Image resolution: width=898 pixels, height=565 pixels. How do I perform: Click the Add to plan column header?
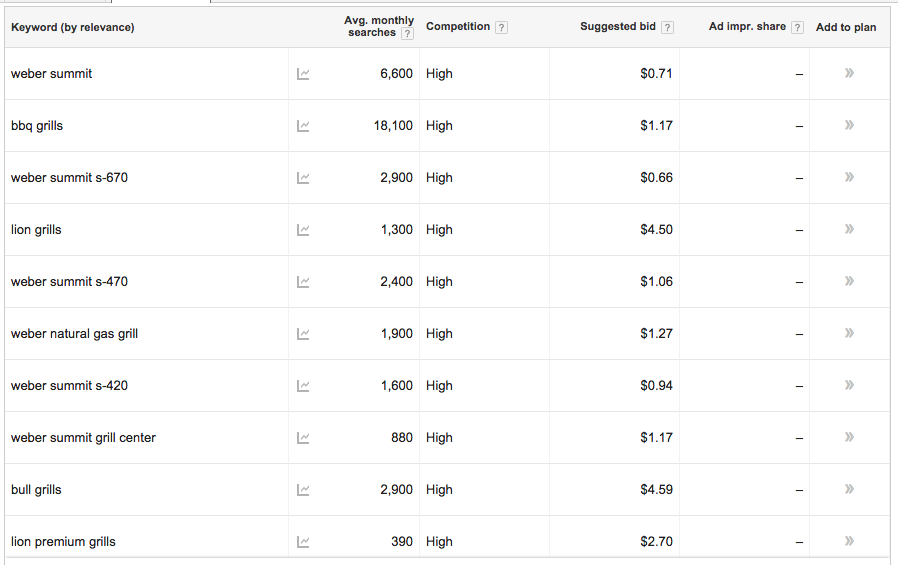tap(846, 27)
